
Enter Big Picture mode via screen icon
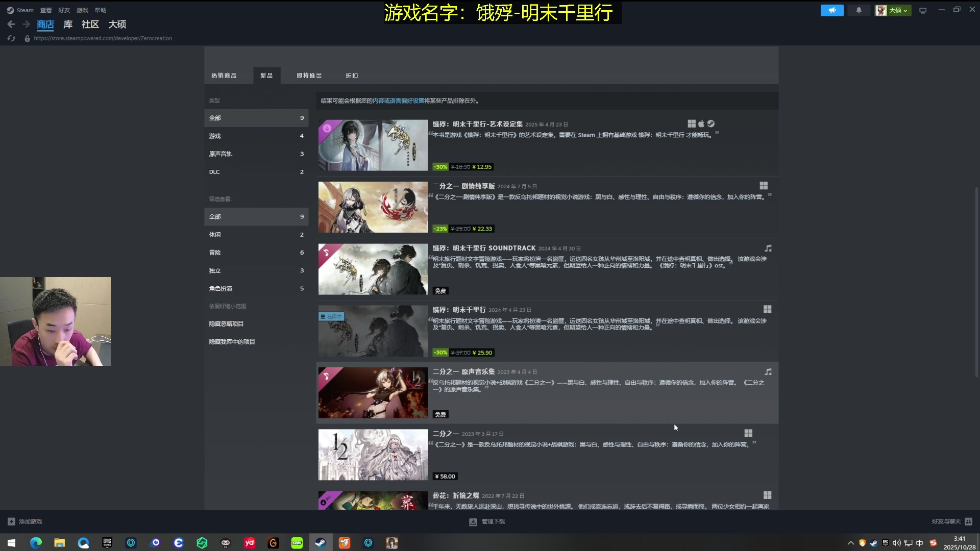pos(922,10)
